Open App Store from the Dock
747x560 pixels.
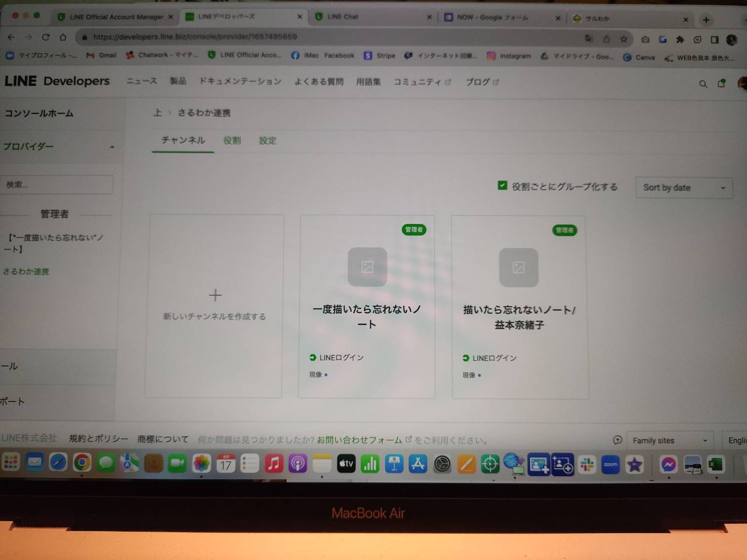pos(418,464)
